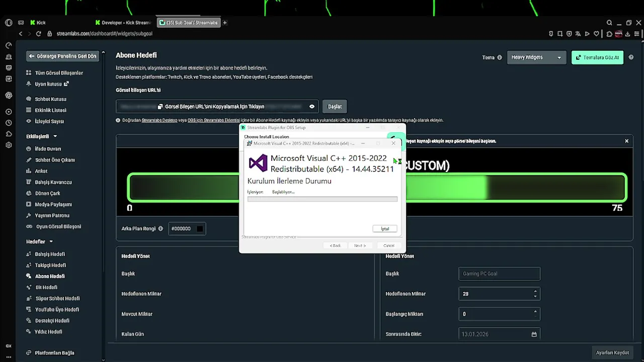
Task: Click Cancel in Streamlabs Plugin Setup window
Action: pyautogui.click(x=388, y=245)
